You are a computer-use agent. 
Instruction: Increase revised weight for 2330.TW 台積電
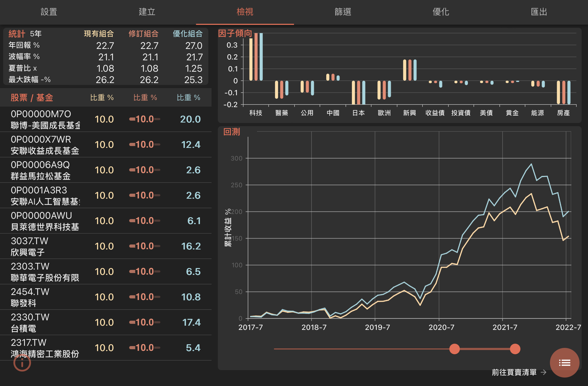158,322
